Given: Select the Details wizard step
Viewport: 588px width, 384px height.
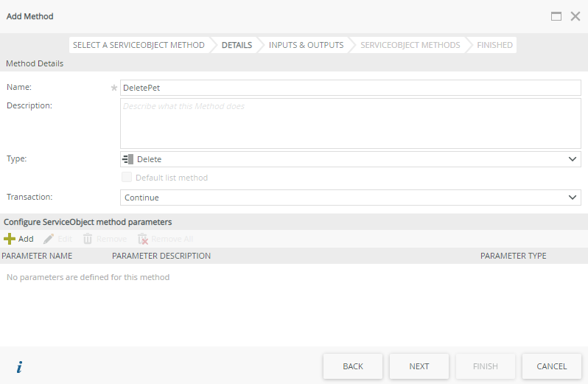Looking at the screenshot, I should pos(237,45).
